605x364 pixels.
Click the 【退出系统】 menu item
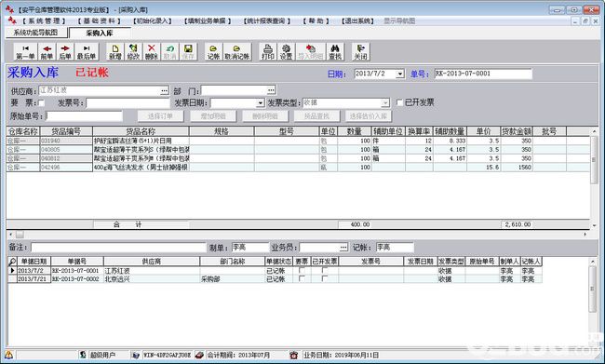tap(357, 20)
